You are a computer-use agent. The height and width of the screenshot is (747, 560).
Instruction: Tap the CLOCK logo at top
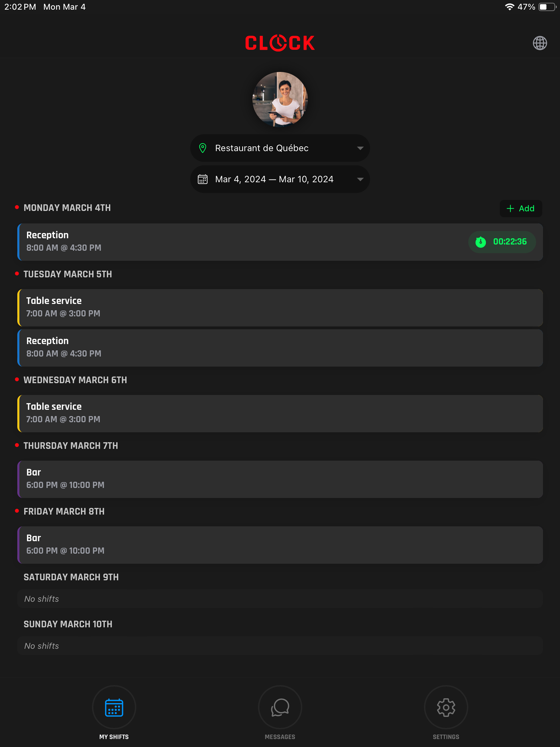pos(280,43)
